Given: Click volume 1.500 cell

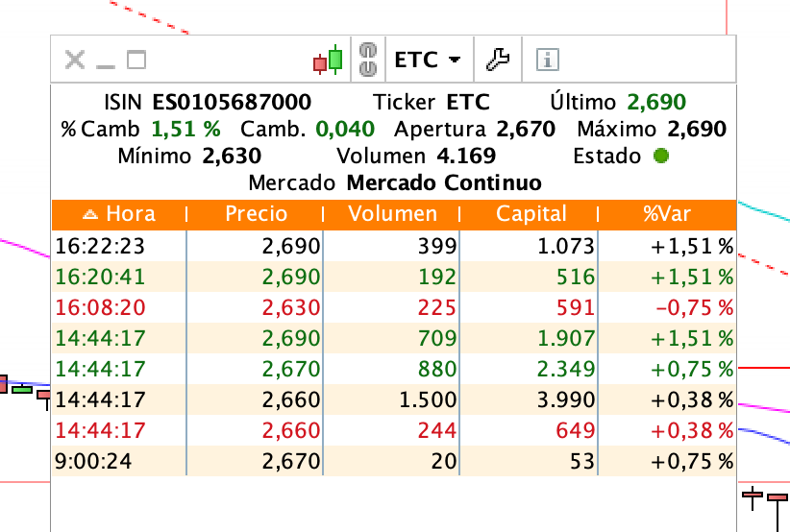Looking at the screenshot, I should pyautogui.click(x=429, y=399).
